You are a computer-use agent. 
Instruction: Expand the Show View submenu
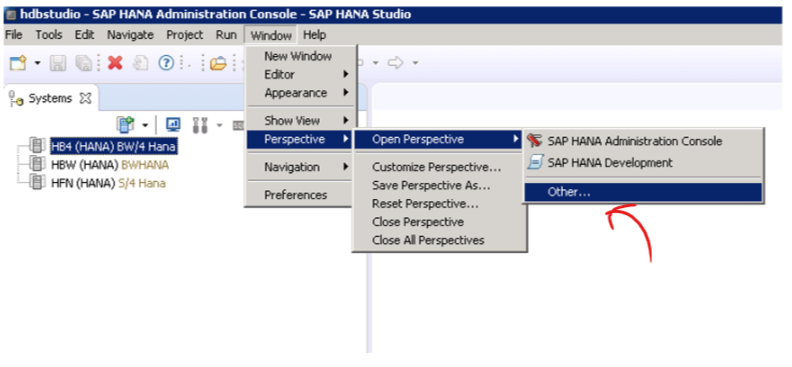pyautogui.click(x=301, y=121)
